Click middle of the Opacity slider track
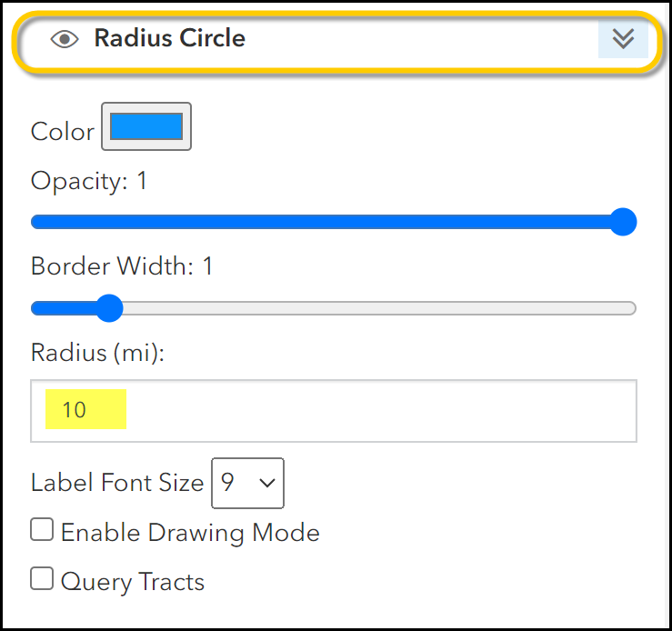Screen dimensions: 672x631 (334, 222)
